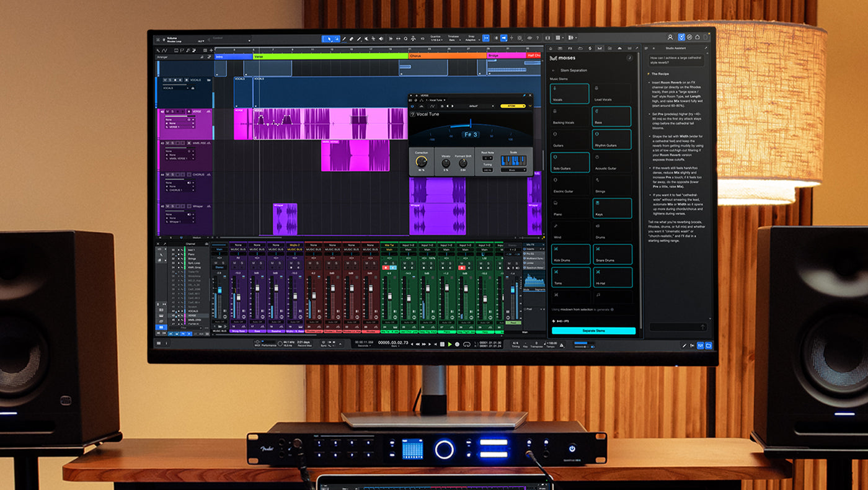868x490 pixels.
Task: Select Strings in the mixer channel list
Action: coord(192,259)
